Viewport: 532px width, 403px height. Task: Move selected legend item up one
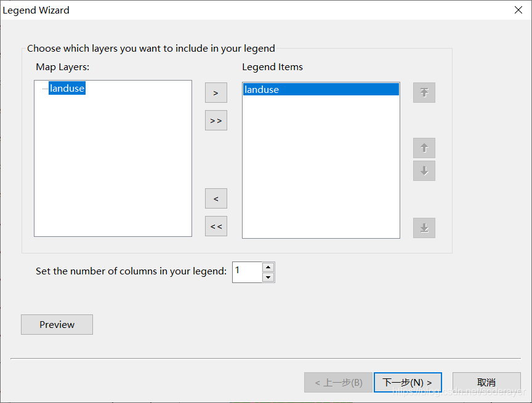424,148
